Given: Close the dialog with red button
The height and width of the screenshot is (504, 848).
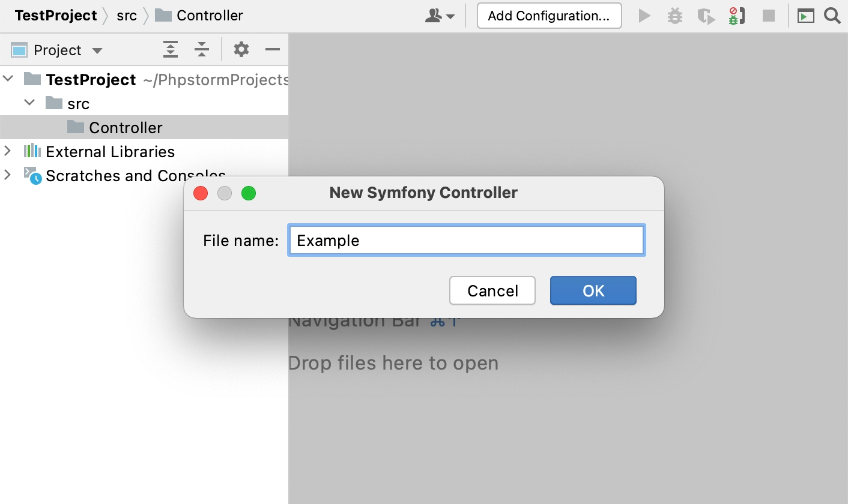Looking at the screenshot, I should pyautogui.click(x=201, y=193).
